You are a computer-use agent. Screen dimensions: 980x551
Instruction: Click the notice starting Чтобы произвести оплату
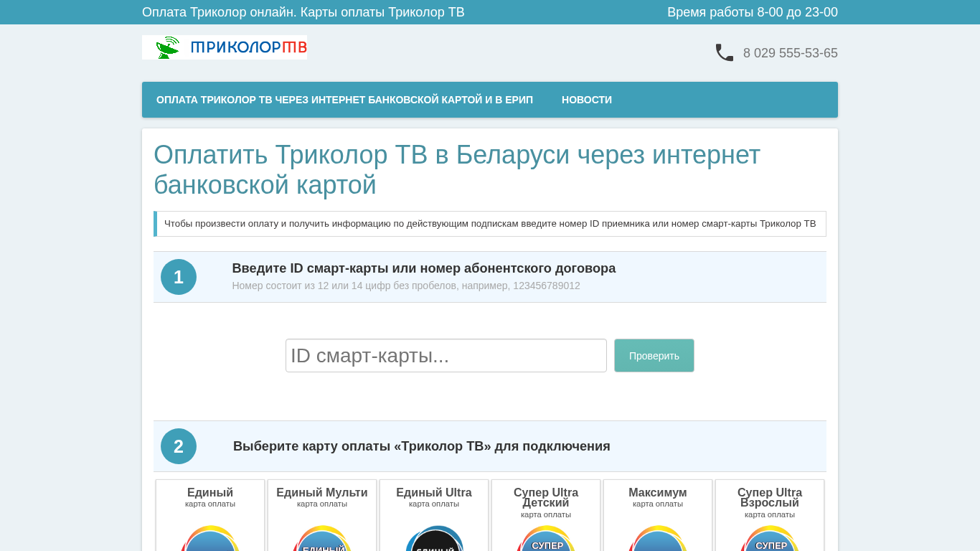coord(490,224)
